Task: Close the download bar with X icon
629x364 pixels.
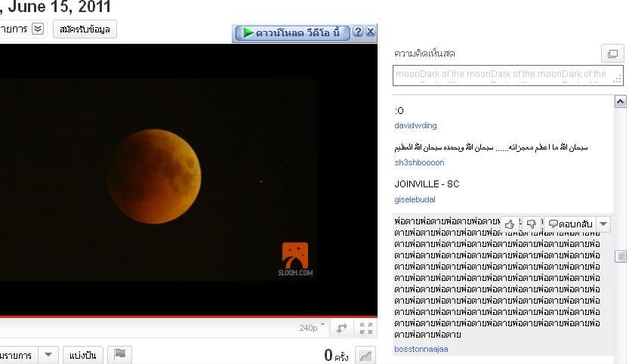Action: click(371, 32)
